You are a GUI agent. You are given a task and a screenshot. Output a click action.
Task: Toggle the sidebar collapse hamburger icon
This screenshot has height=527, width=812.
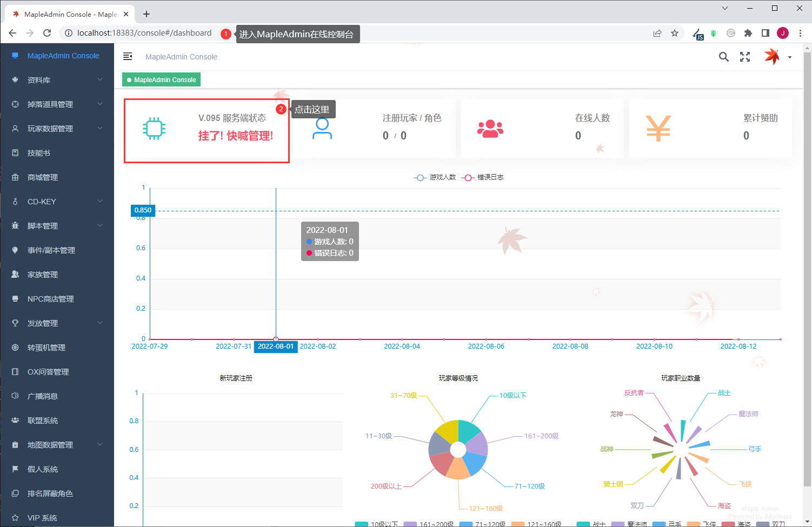(128, 57)
